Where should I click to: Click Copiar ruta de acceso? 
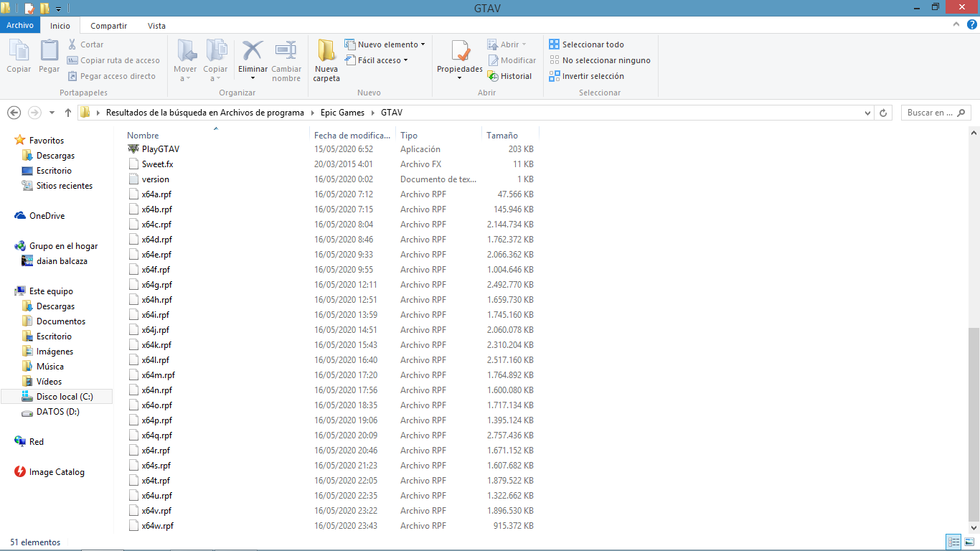point(113,60)
